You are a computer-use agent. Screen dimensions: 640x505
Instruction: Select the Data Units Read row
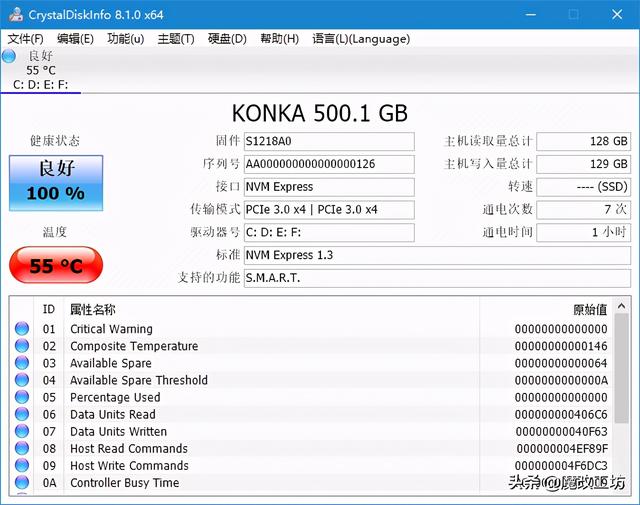(311, 414)
